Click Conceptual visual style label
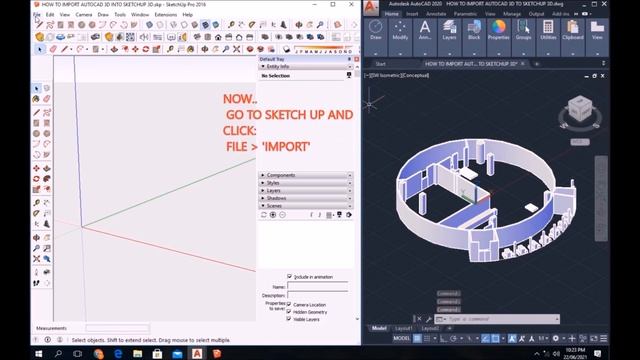 pos(416,76)
